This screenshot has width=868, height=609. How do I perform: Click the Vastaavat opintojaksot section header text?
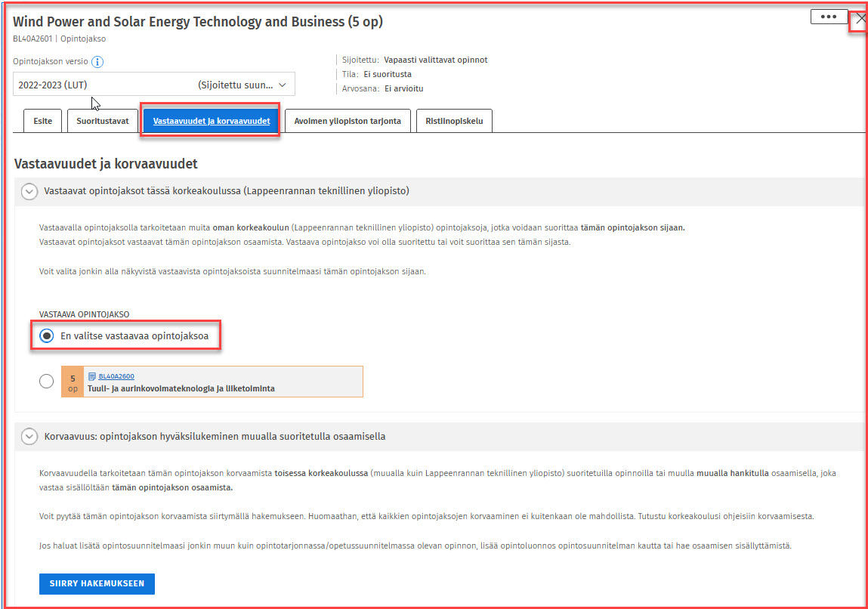click(x=227, y=191)
